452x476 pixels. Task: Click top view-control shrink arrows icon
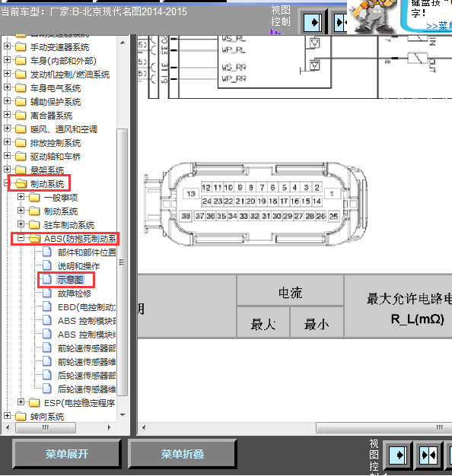coord(340,22)
